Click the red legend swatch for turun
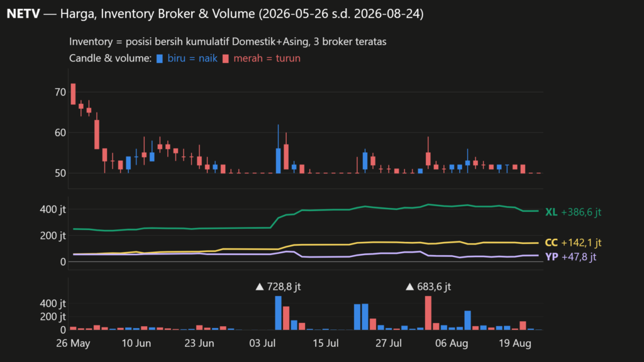 tap(226, 58)
